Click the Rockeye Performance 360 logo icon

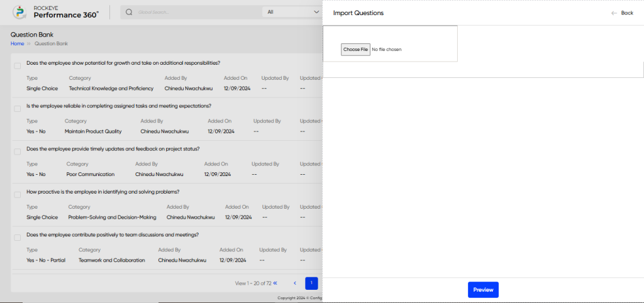pyautogui.click(x=19, y=13)
